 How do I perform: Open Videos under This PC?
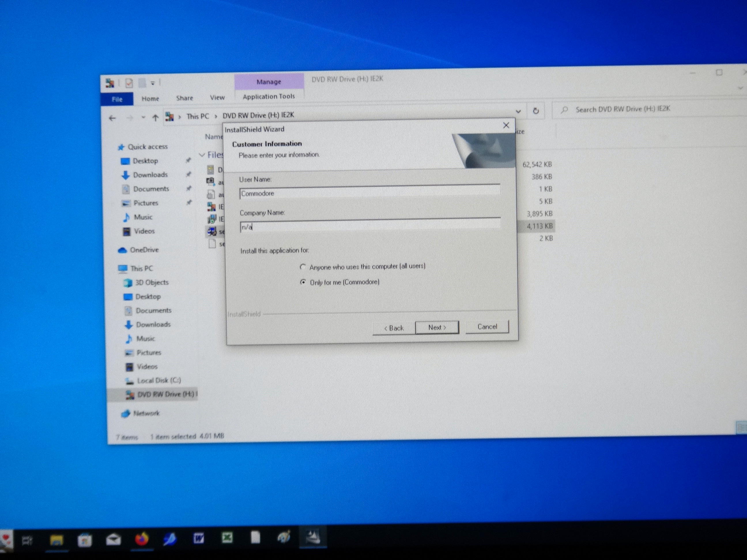[x=147, y=367]
